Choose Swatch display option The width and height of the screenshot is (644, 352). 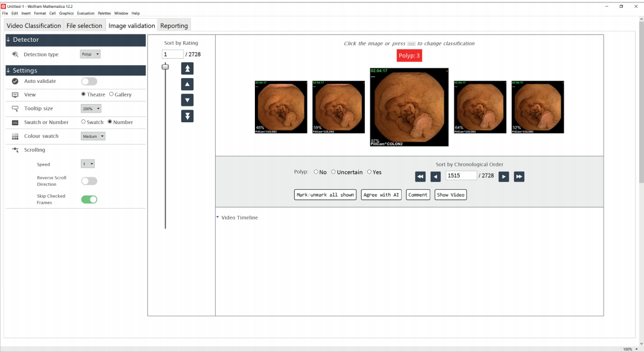click(x=83, y=122)
